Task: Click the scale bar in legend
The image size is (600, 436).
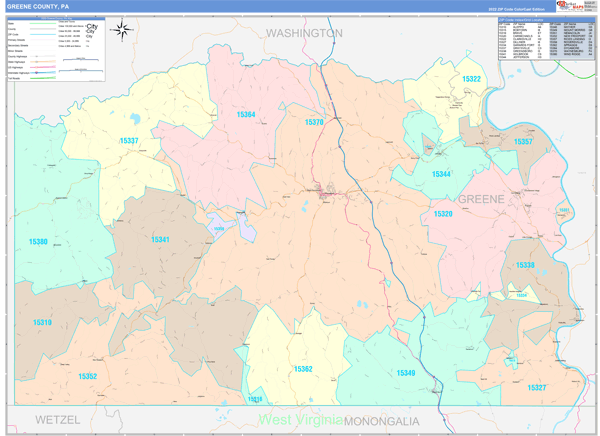Action: click(x=82, y=60)
